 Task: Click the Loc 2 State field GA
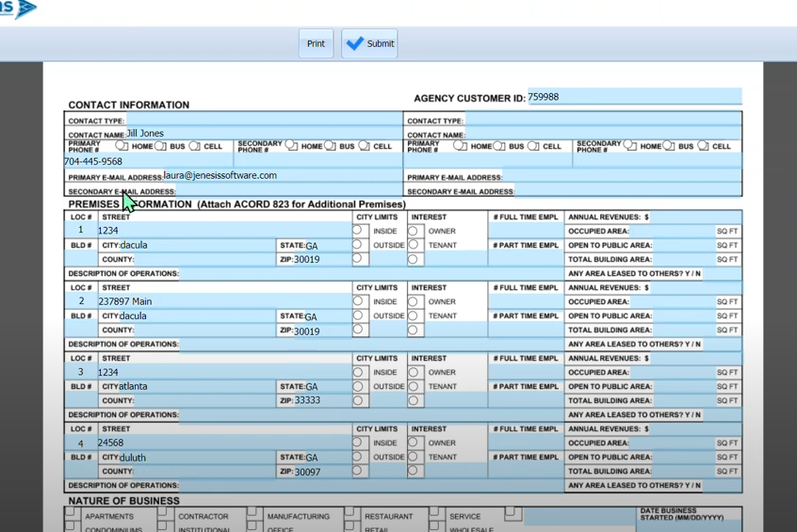(x=327, y=316)
